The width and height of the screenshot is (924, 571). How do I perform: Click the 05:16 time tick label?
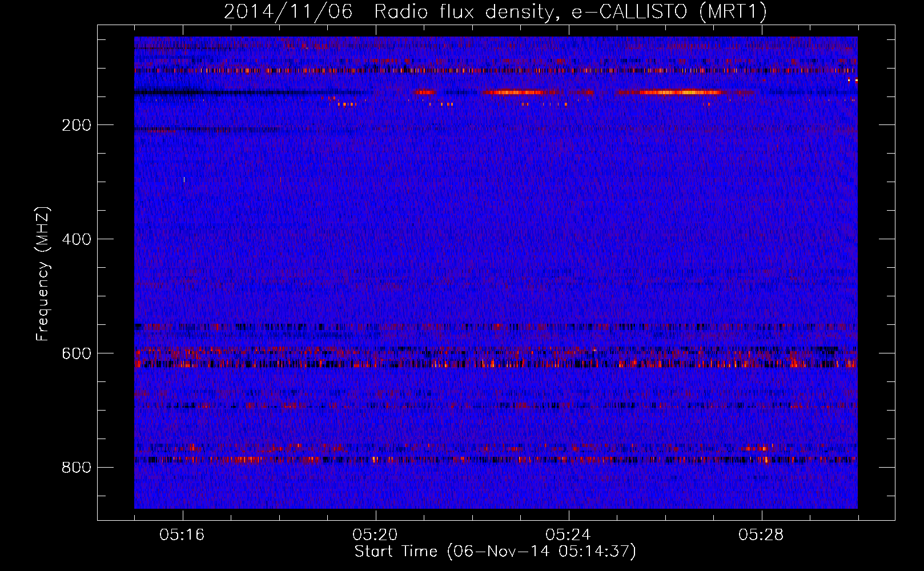coord(182,535)
